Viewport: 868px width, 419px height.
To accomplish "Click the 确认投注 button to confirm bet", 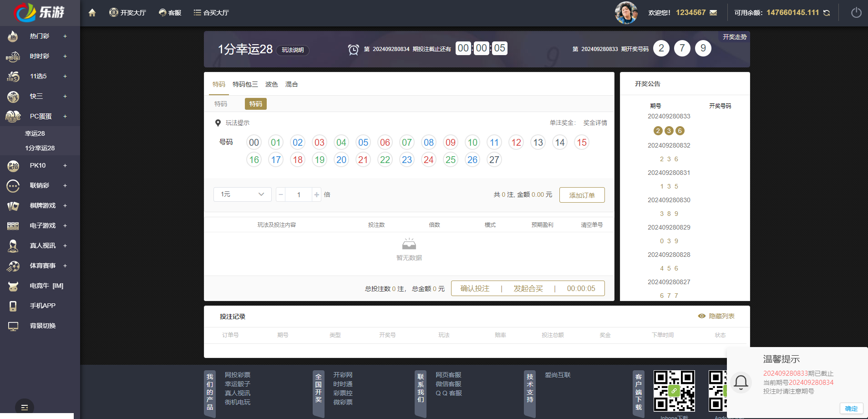I will pyautogui.click(x=475, y=288).
